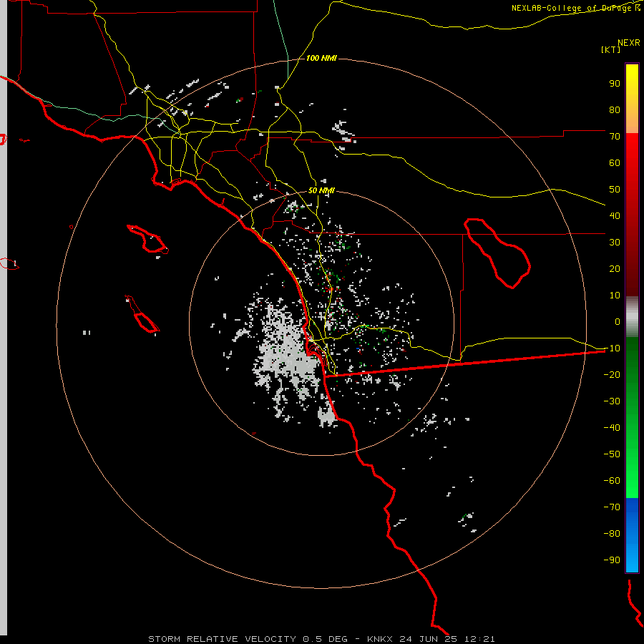Click the 40 value on velocity scale
The height and width of the screenshot is (644, 644).
(615, 216)
